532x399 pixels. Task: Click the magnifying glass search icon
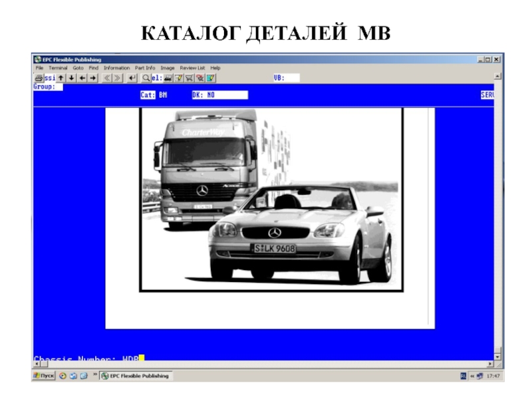[x=146, y=78]
